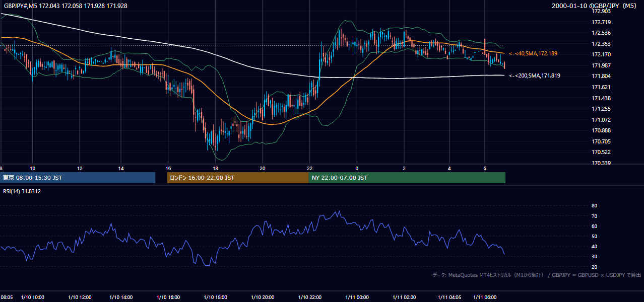The height and width of the screenshot is (302, 644).
Task: Click the 1/10 22:00 date axis label
Action: [x=310, y=297]
